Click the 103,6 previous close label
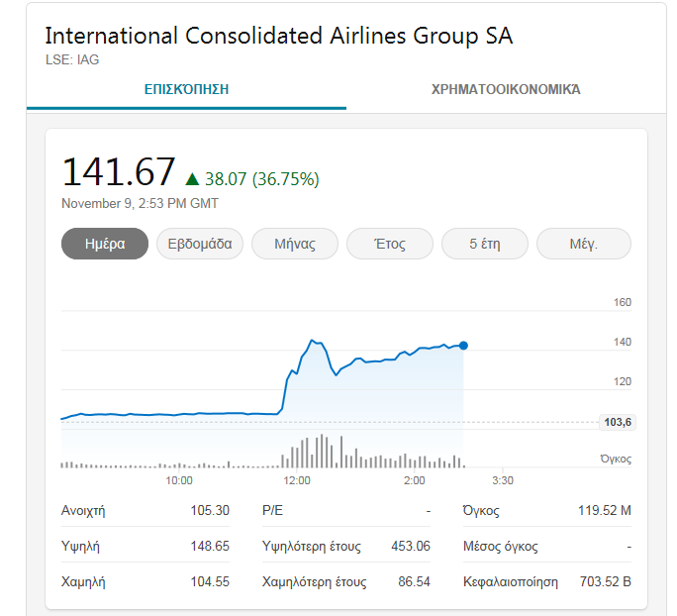 618,422
